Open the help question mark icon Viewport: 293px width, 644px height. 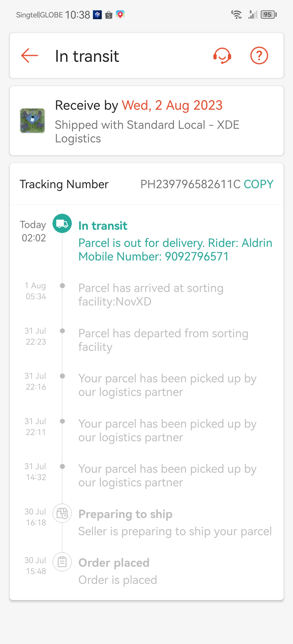coord(259,56)
